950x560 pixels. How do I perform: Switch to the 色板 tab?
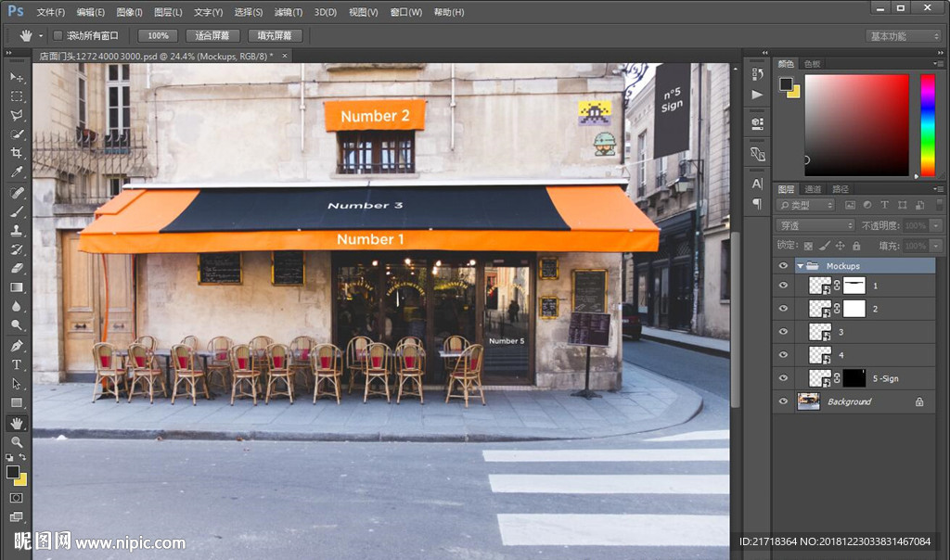pyautogui.click(x=813, y=64)
